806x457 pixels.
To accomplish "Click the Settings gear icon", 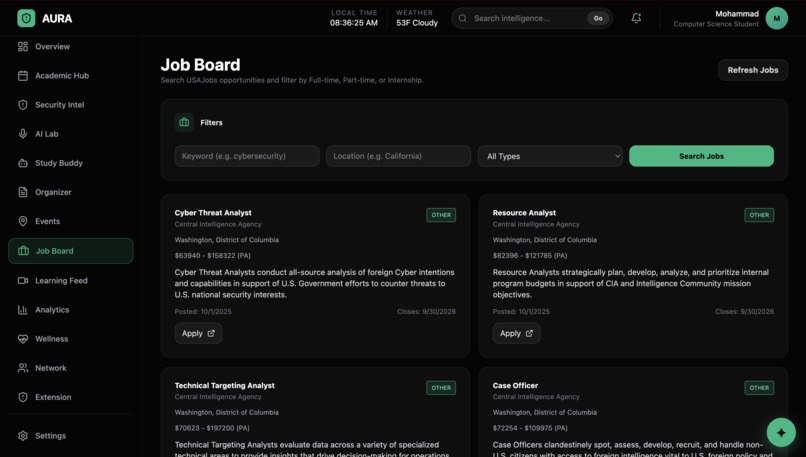I will click(23, 435).
